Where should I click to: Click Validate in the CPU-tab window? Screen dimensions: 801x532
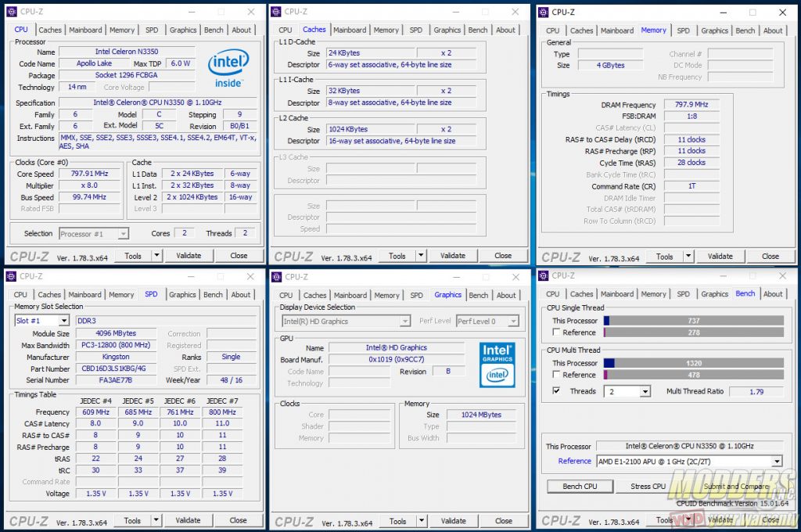(189, 255)
